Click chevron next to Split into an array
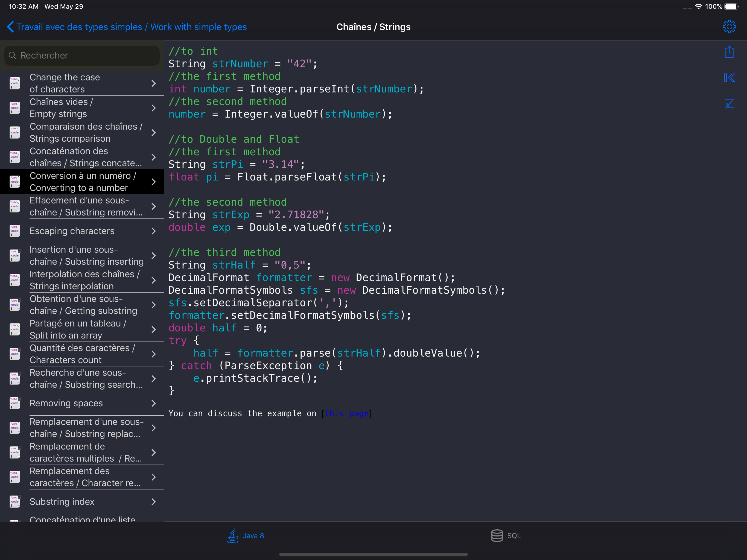This screenshot has width=747, height=560. (154, 329)
